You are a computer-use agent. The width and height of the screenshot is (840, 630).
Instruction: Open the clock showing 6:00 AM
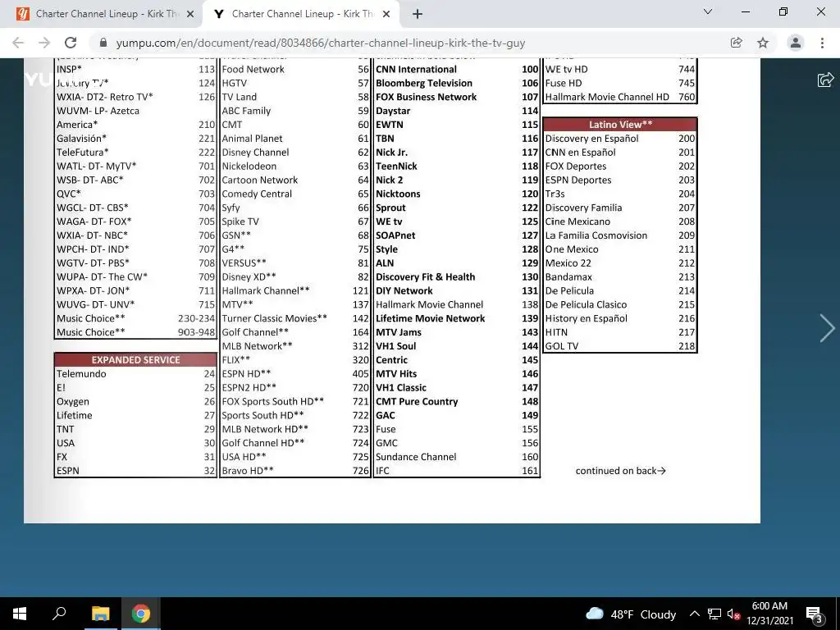point(769,614)
